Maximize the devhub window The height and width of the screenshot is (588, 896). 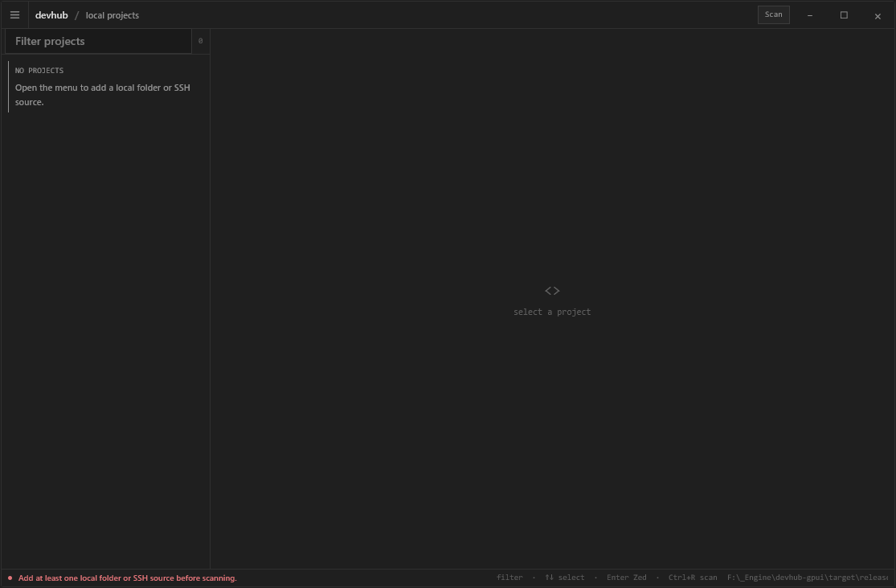844,15
